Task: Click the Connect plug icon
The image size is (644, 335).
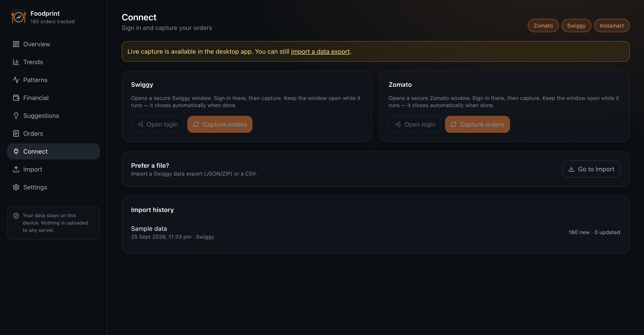Action: tap(16, 151)
